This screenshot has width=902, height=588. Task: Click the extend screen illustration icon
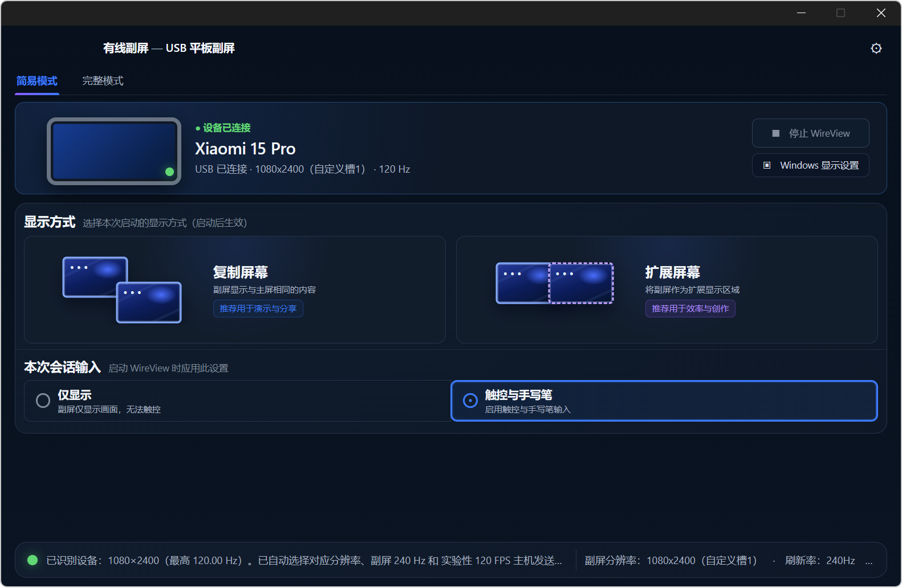coord(555,283)
